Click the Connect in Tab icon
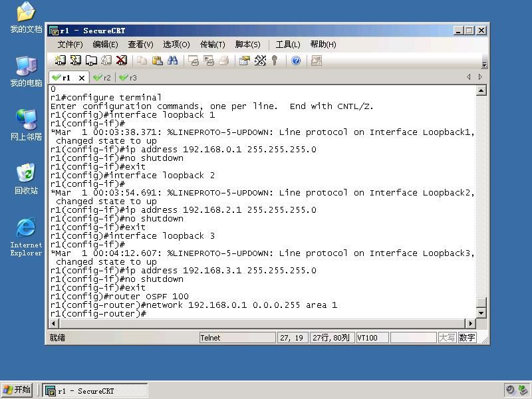Screen dimensions: 532x399 [x=91, y=61]
